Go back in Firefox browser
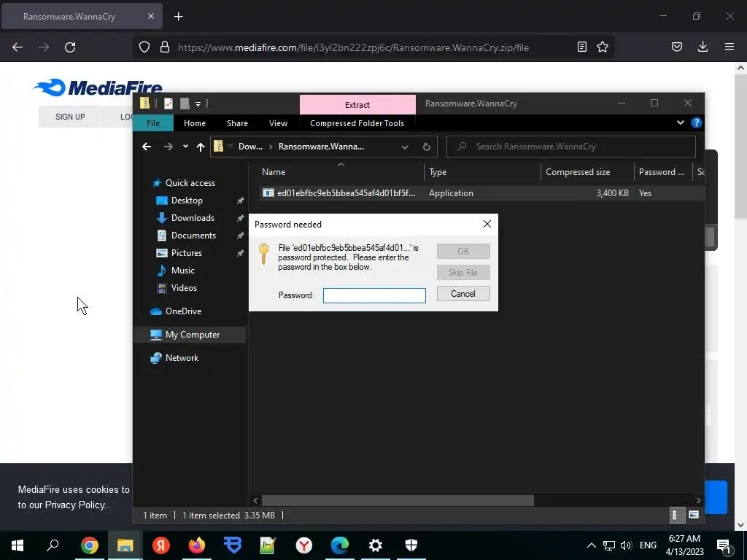 pos(18,47)
